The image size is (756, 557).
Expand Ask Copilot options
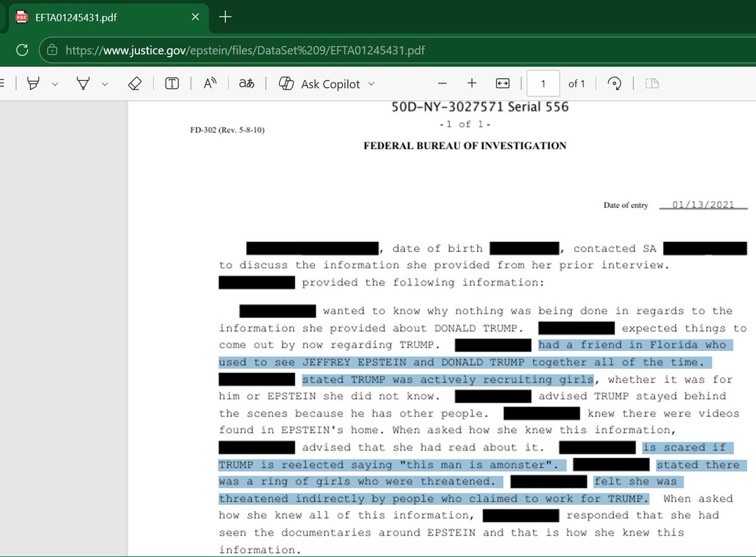[x=371, y=84]
